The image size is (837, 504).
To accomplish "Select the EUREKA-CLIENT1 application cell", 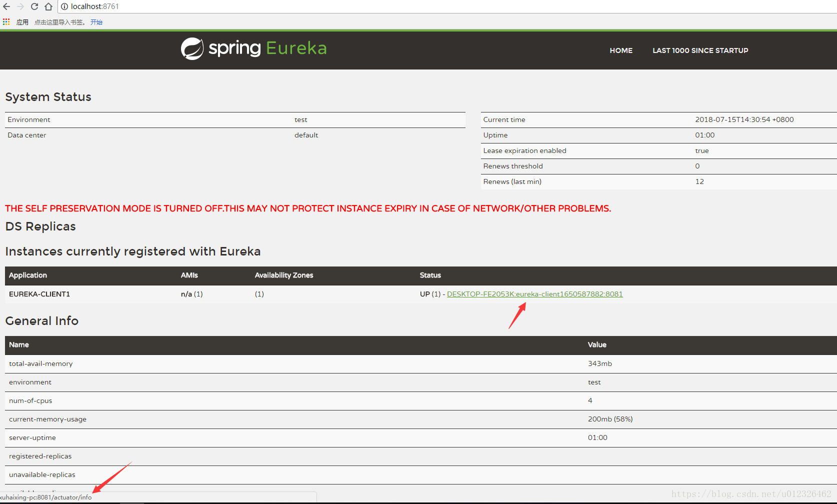I will click(x=39, y=294).
